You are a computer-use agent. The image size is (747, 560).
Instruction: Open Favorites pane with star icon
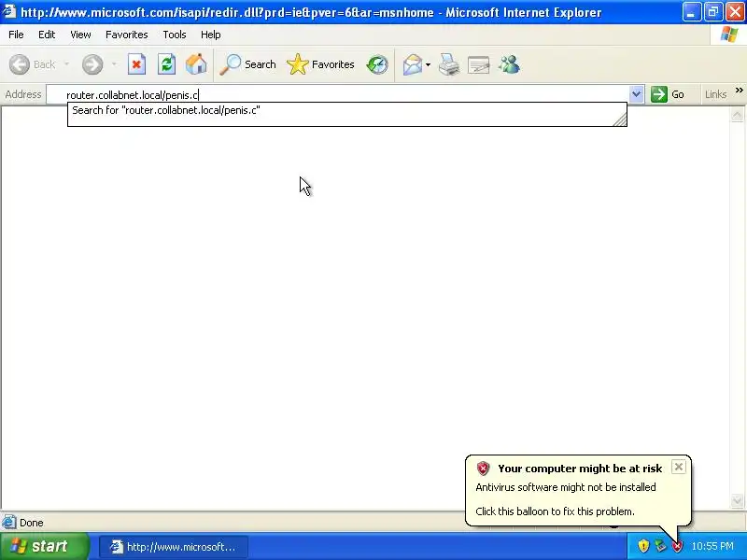320,64
